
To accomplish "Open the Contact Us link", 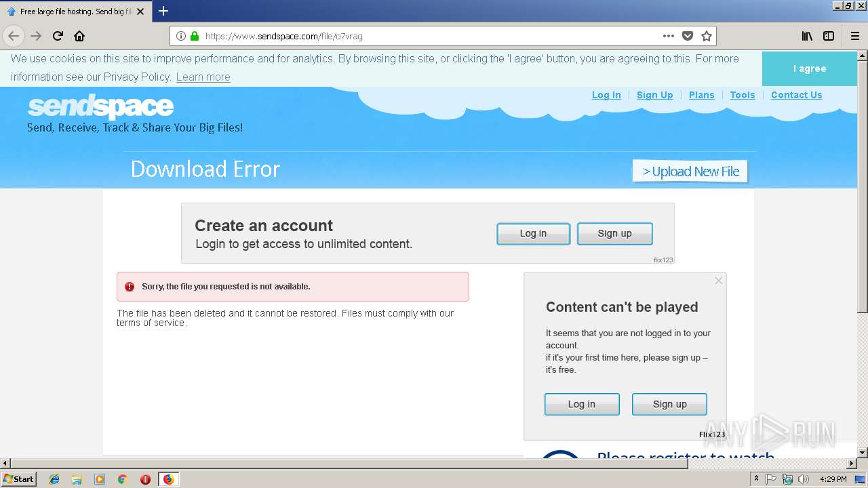I will (797, 95).
